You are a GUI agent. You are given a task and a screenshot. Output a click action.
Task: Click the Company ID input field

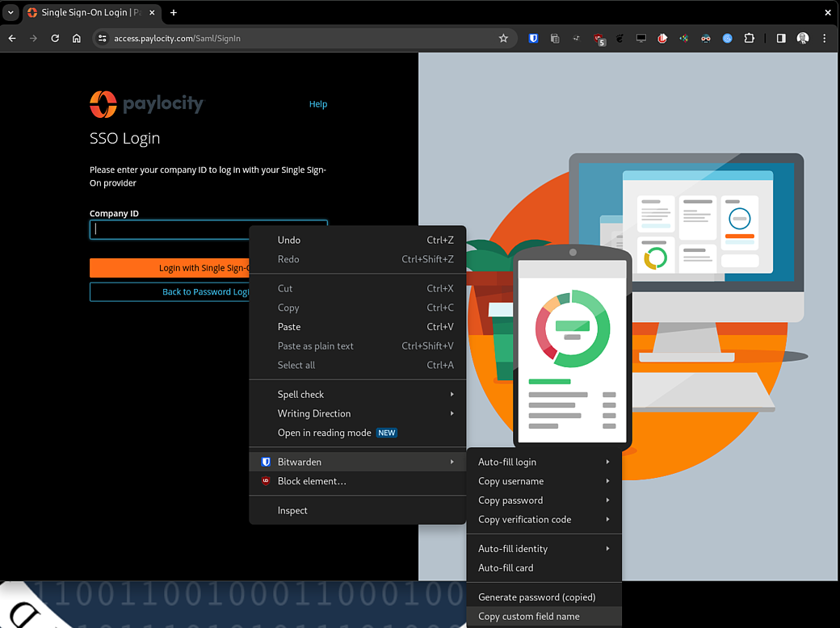[x=170, y=229]
